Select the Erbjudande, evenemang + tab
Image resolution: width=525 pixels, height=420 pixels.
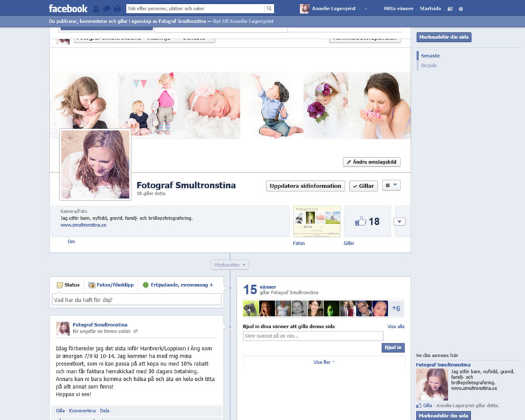[178, 285]
